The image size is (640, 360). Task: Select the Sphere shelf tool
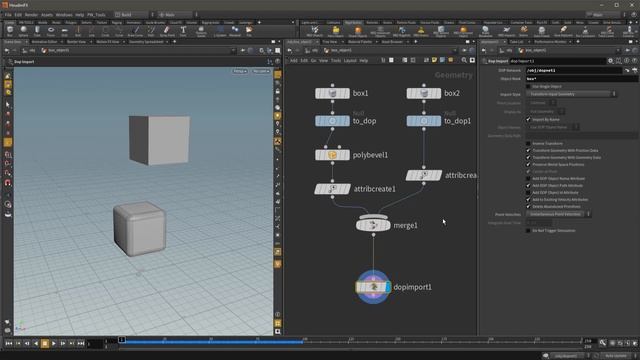click(23, 31)
